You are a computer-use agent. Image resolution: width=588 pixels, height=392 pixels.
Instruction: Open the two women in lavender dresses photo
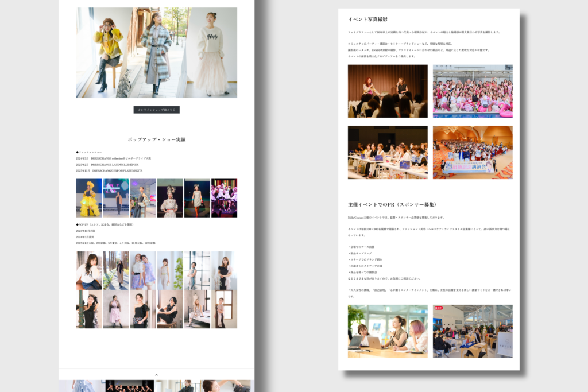143,270
